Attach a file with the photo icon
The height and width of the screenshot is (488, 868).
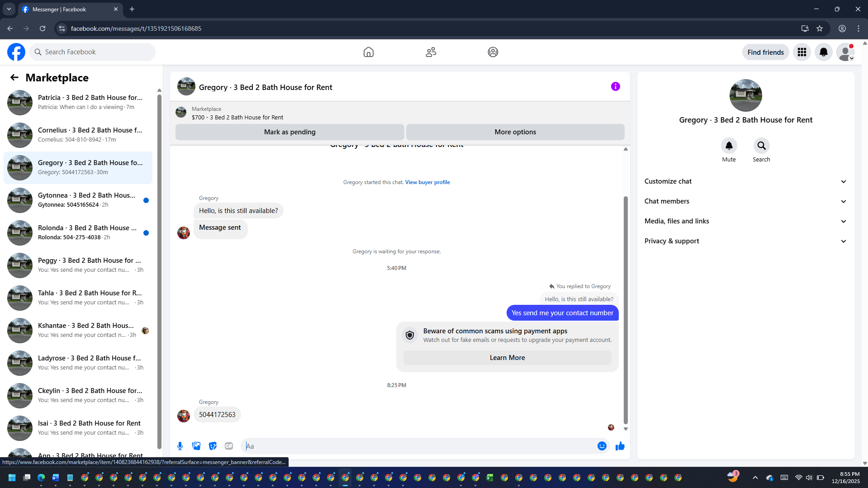[196, 446]
